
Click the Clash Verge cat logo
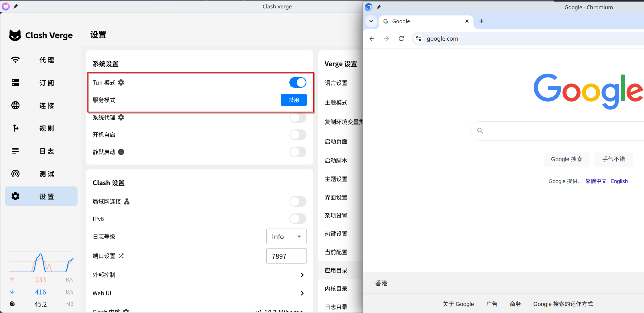(x=15, y=35)
